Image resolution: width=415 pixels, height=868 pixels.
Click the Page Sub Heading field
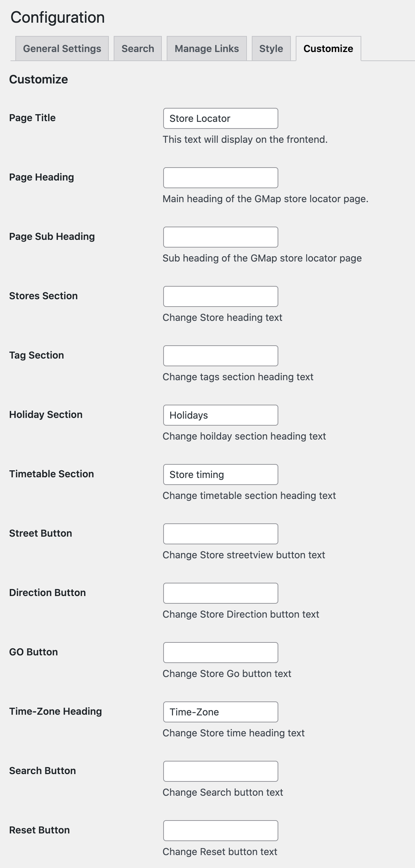tap(220, 237)
